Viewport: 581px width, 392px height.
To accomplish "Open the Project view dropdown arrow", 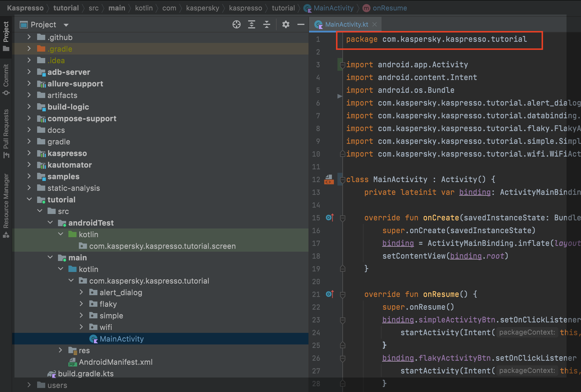I will (66, 25).
